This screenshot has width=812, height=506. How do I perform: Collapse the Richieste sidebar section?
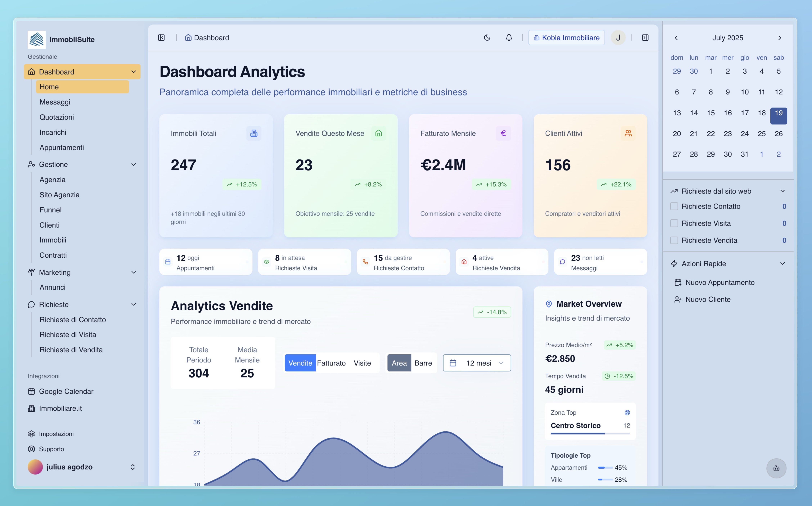pos(134,304)
